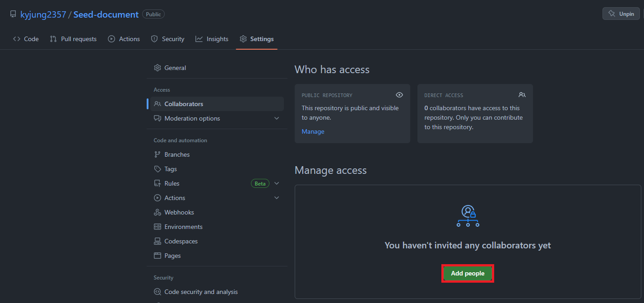The height and width of the screenshot is (303, 644).
Task: Click the Webhooks icon in the sidebar
Action: pyautogui.click(x=158, y=212)
